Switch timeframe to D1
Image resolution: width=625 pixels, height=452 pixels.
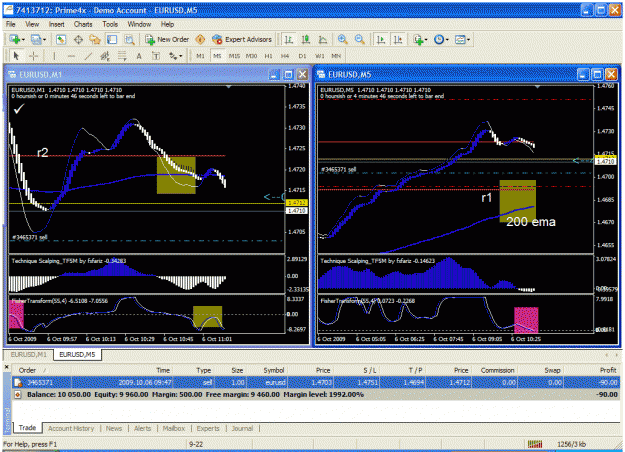coord(302,56)
